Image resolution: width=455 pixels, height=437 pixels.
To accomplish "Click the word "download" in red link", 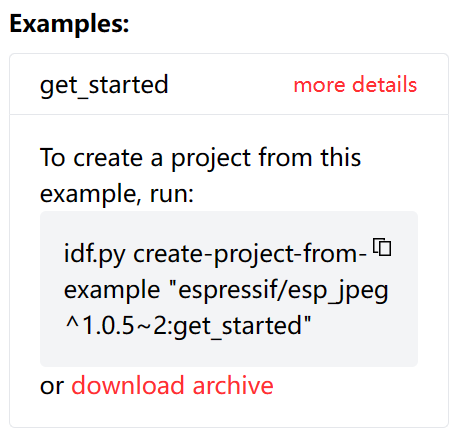I will click(x=128, y=385).
